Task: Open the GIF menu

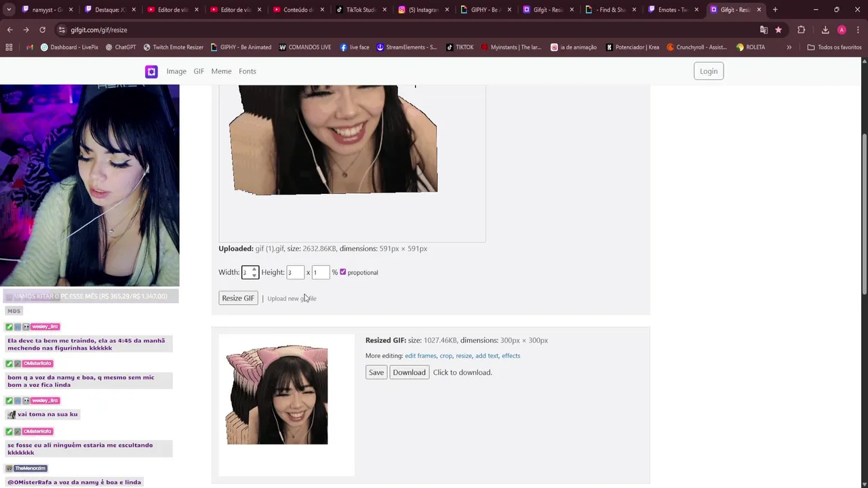Action: 199,71
